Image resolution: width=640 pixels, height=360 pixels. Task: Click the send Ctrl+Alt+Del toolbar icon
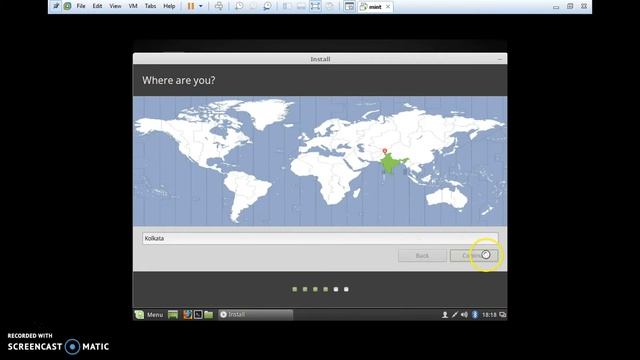[219, 6]
